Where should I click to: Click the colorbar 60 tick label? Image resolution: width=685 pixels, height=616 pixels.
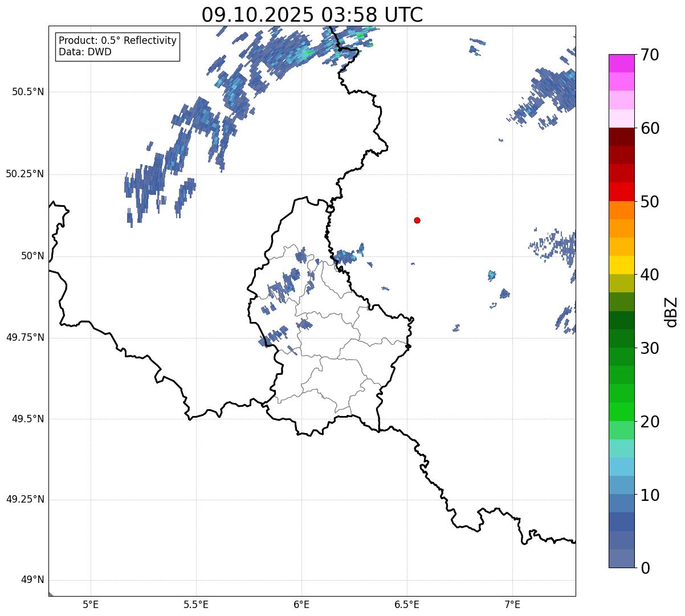pyautogui.click(x=649, y=128)
